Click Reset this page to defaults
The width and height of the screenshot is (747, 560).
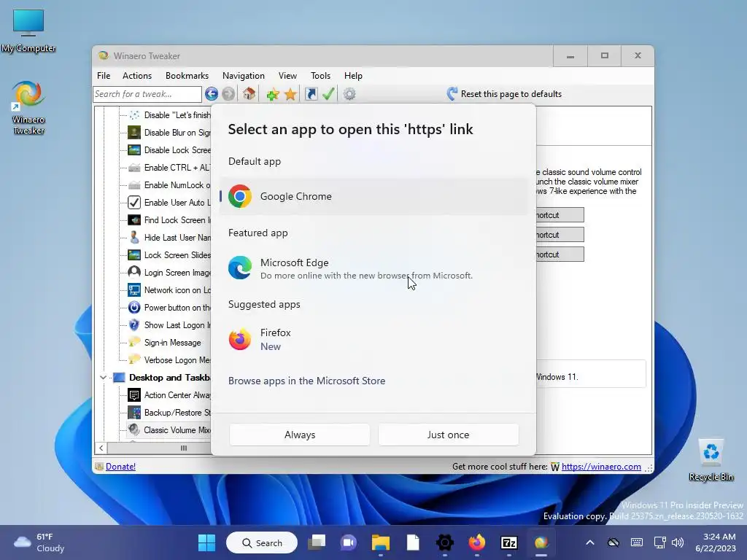click(505, 94)
